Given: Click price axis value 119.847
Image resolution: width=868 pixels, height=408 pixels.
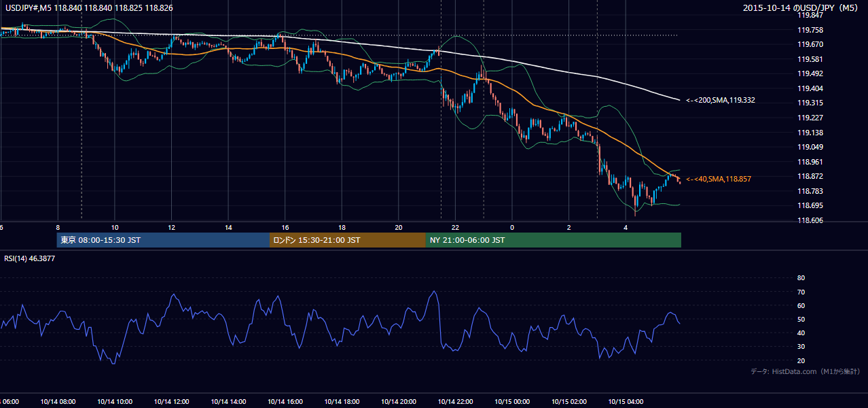Looking at the screenshot, I should click(810, 15).
